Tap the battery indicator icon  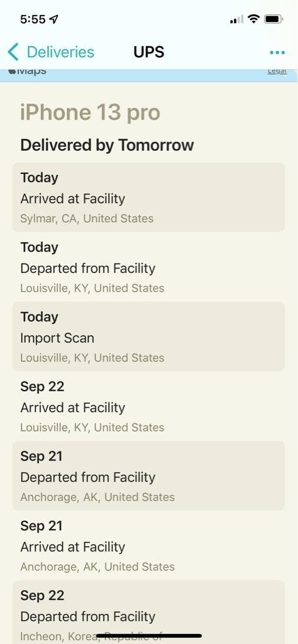273,19
